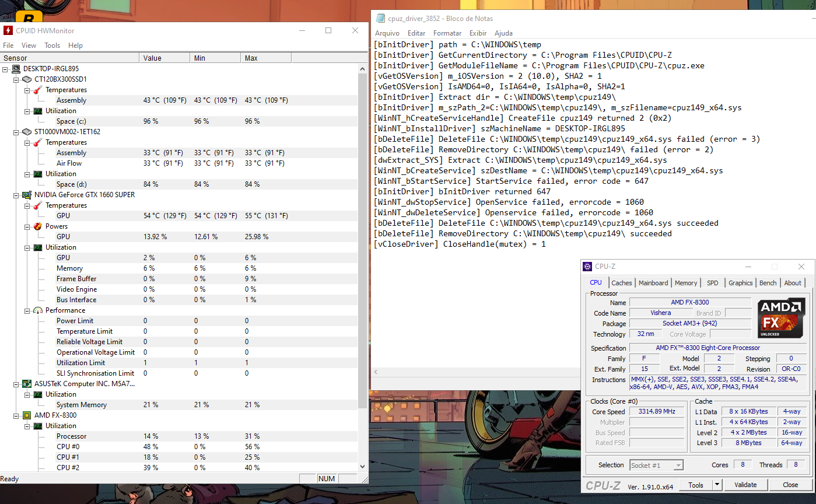The height and width of the screenshot is (504, 816).
Task: Click the Value column header
Action: pos(164,58)
